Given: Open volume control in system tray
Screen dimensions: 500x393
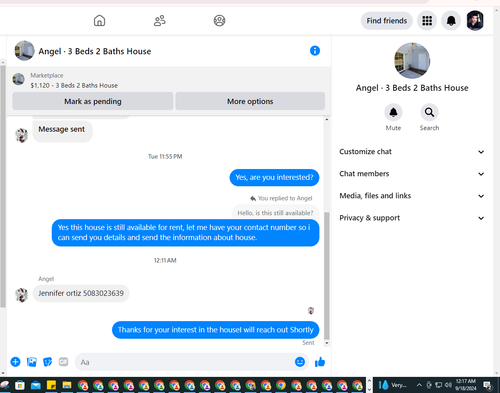Looking at the screenshot, I should 448,385.
